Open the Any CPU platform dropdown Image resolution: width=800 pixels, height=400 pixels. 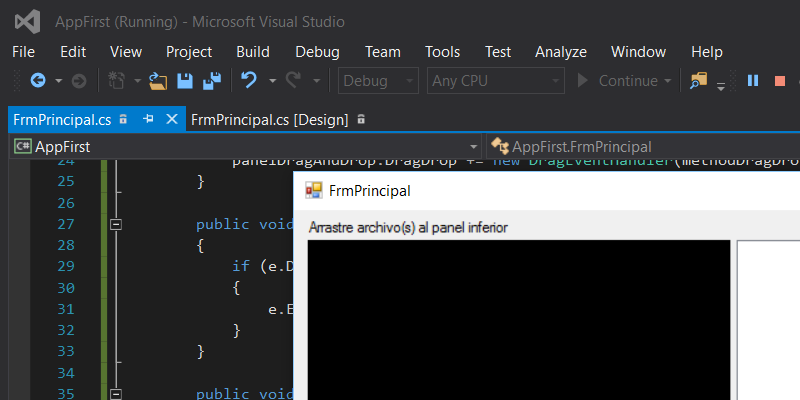[x=495, y=81]
